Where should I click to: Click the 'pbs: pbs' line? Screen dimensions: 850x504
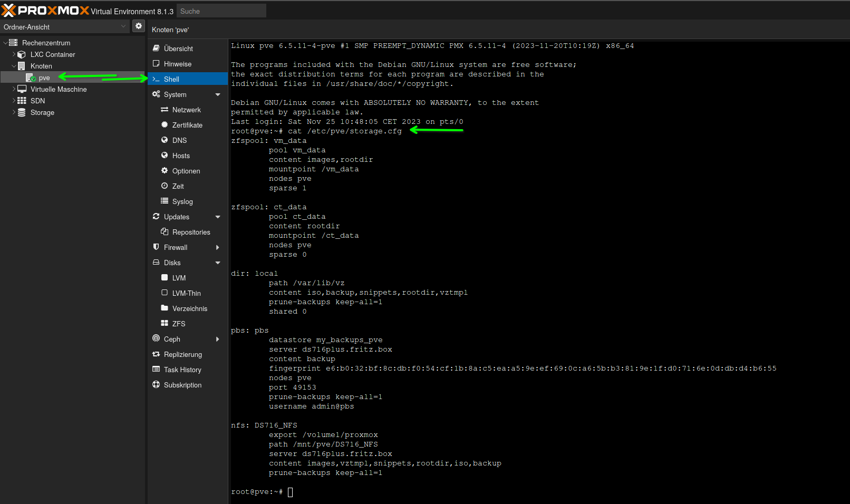point(249,331)
